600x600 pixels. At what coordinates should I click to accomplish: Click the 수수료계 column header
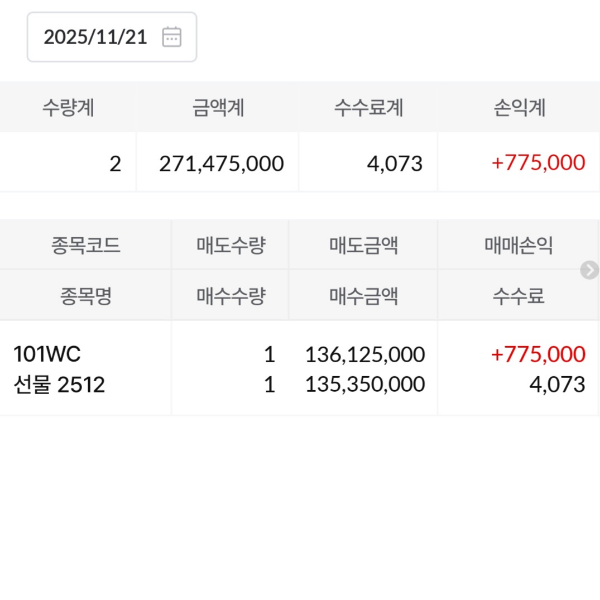tap(368, 107)
